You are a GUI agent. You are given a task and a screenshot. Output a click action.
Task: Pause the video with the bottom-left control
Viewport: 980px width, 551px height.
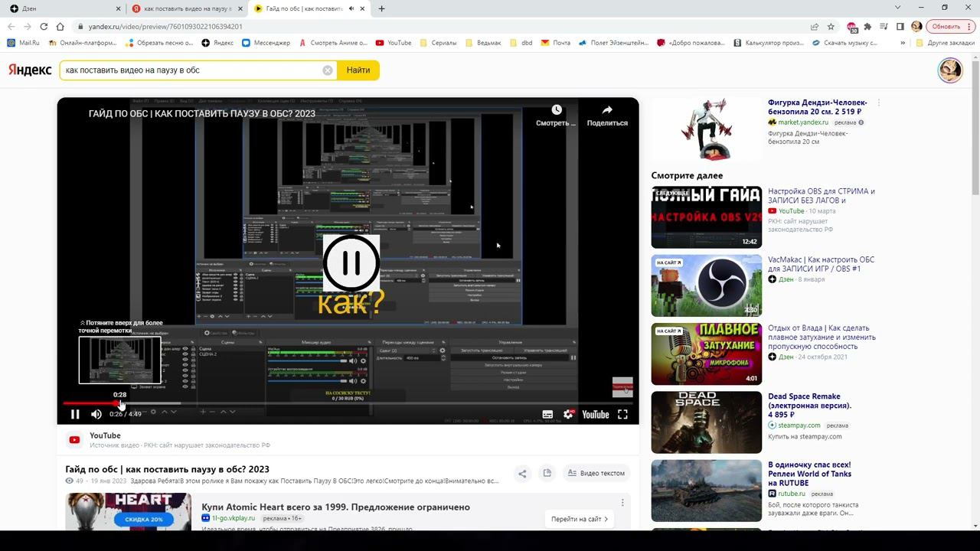tap(75, 414)
